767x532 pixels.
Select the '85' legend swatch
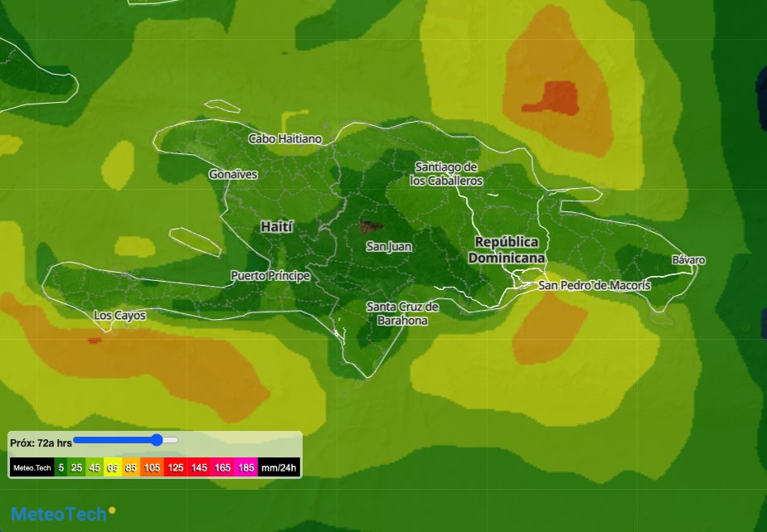[x=130, y=468]
